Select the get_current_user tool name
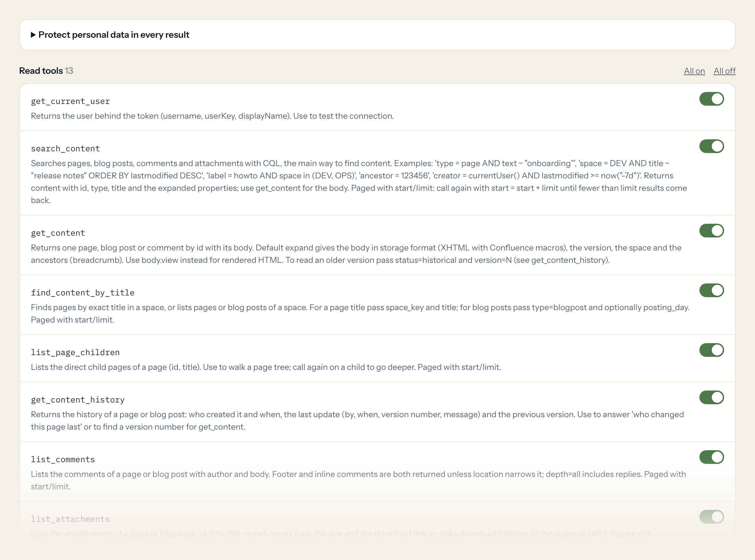This screenshot has width=755, height=560. point(70,101)
